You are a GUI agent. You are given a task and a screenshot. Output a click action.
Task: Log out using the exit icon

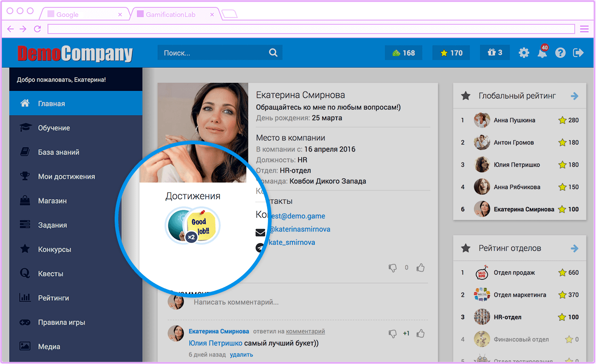pyautogui.click(x=578, y=53)
